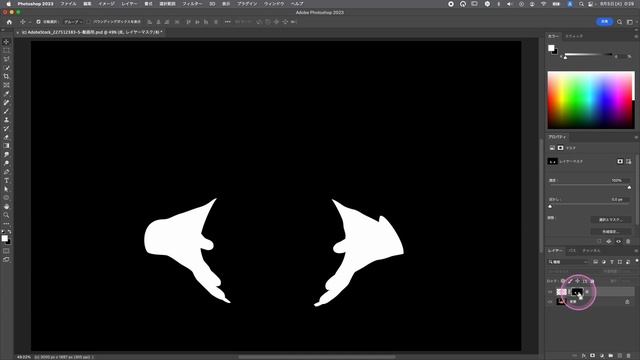640x360 pixels.
Task: Click the layer mask thumbnail in Layers
Action: click(x=577, y=292)
